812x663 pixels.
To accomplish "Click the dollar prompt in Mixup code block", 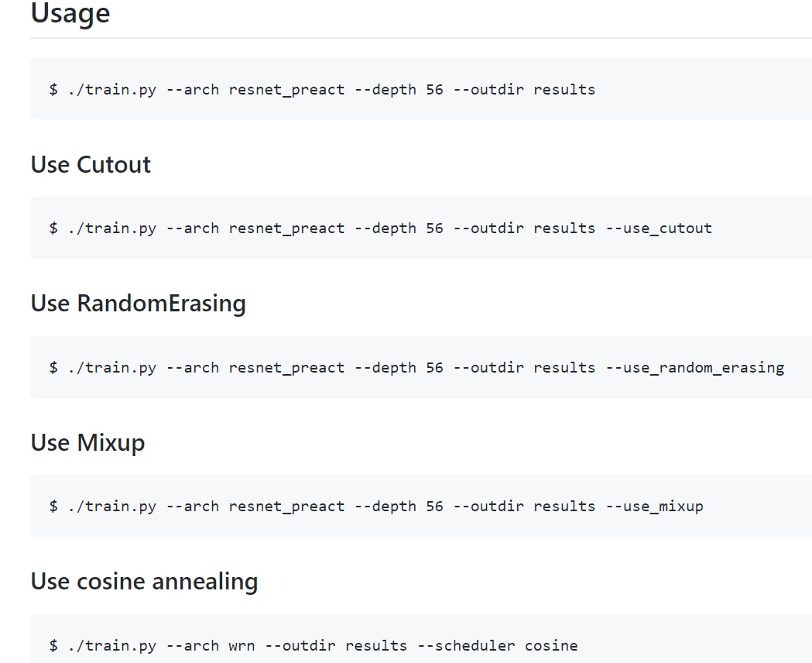I will 53,507.
